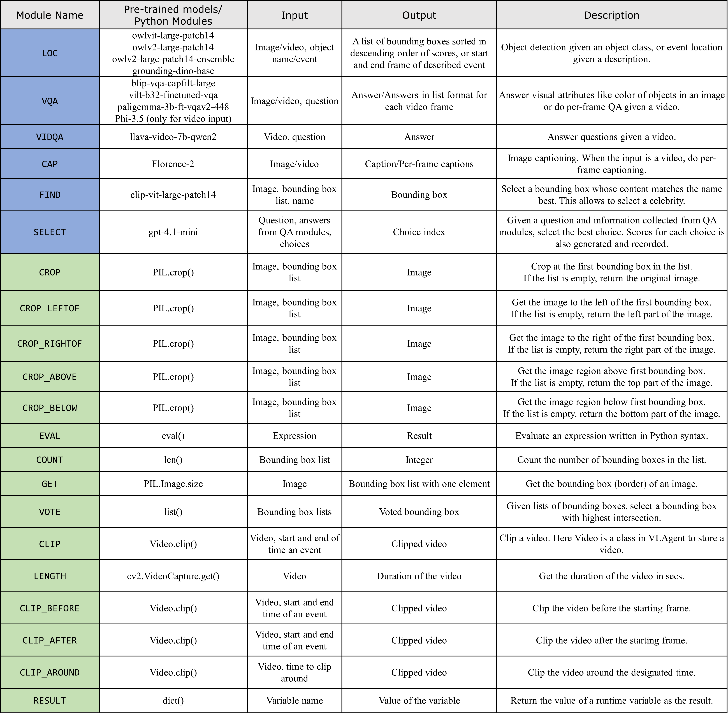Pick the CROP_RIGHTOF module cell
This screenshot has width=728, height=713.
50,343
